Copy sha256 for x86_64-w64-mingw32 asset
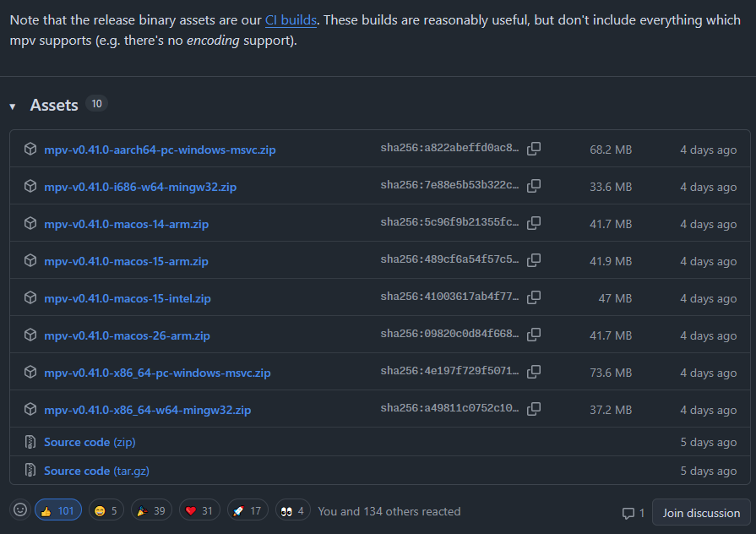The image size is (756, 534). click(x=534, y=409)
